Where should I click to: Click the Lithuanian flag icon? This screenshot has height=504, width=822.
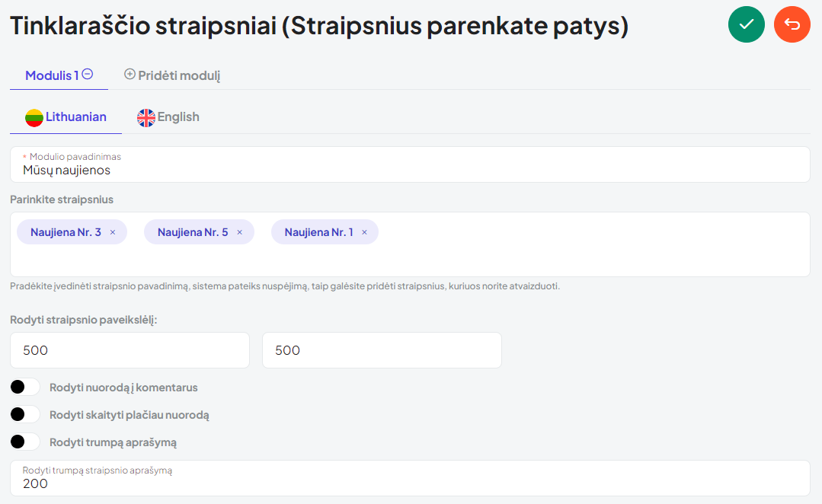coord(34,117)
